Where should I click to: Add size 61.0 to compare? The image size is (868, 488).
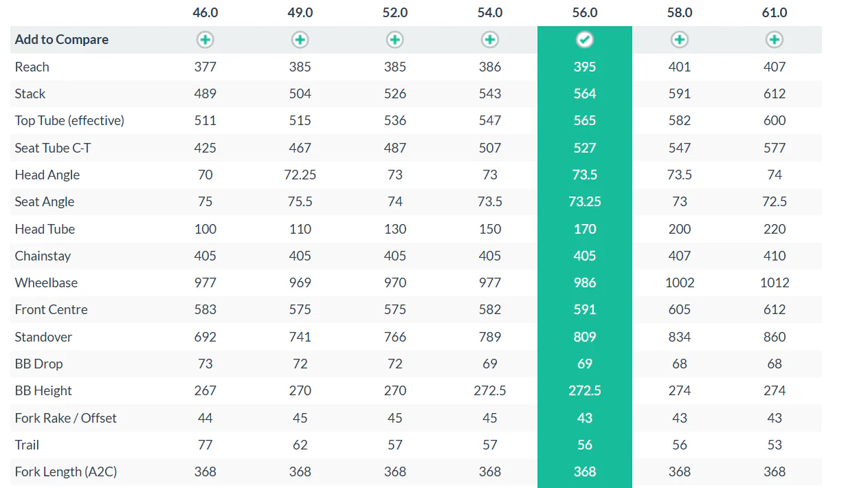point(775,40)
